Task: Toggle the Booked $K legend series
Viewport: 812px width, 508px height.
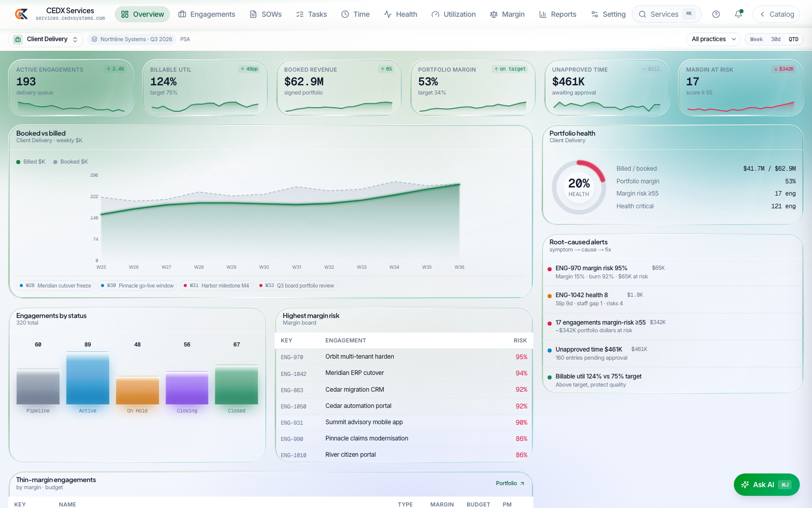Action: [x=71, y=162]
